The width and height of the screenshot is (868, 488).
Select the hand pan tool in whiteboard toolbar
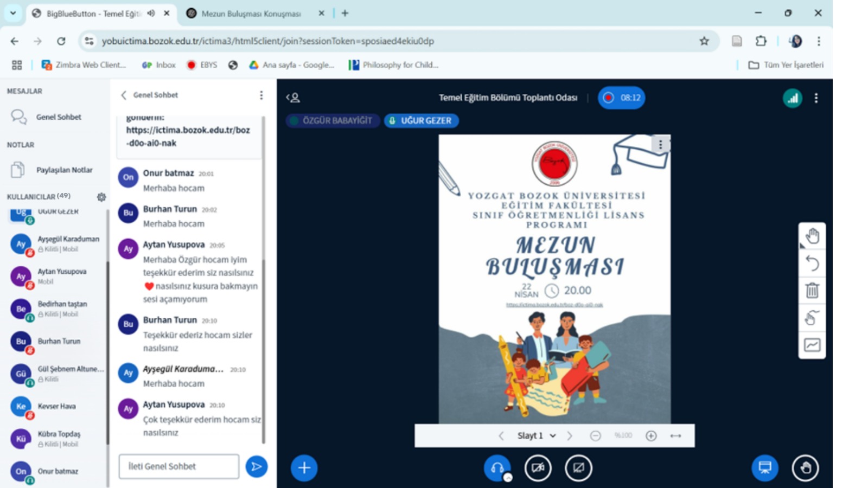pos(812,236)
